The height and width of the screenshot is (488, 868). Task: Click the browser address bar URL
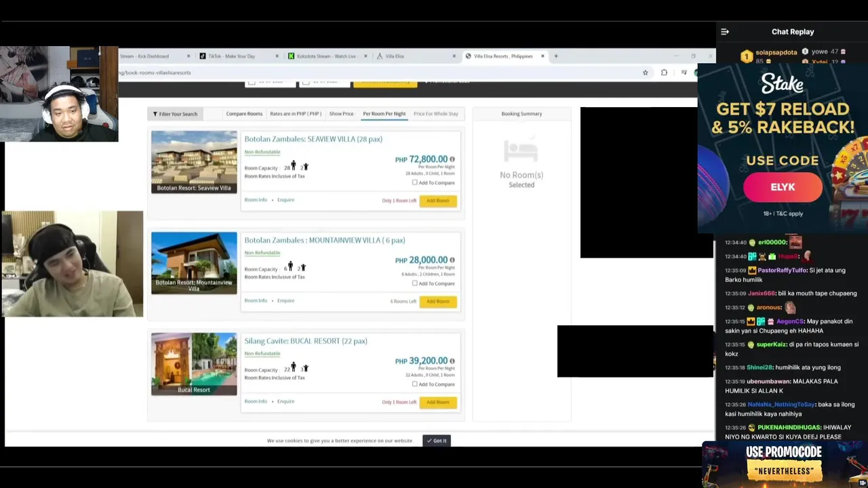coord(155,73)
